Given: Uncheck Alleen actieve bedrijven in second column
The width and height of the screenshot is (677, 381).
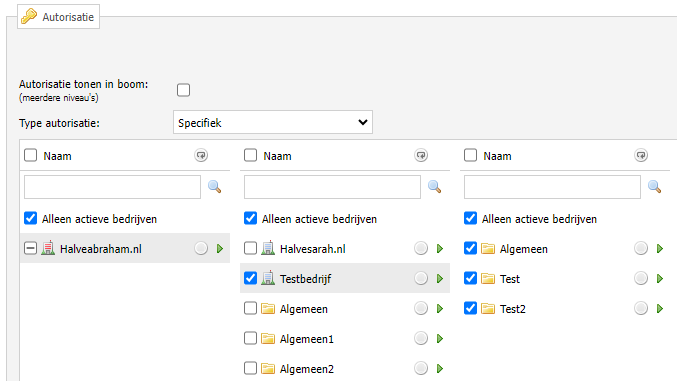Looking at the screenshot, I should click(250, 218).
